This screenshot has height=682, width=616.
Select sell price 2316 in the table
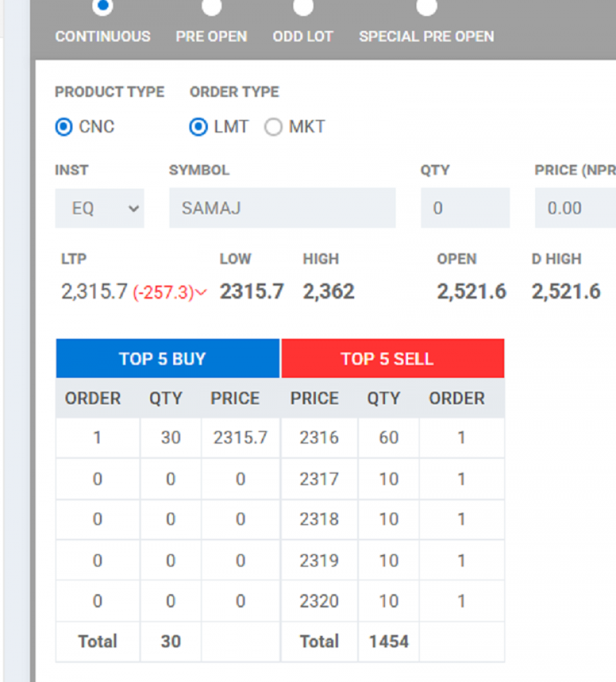pos(319,438)
